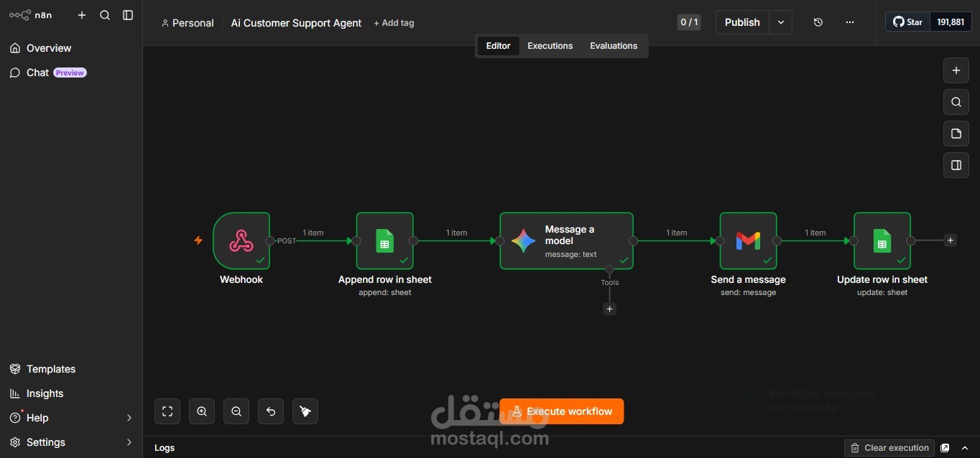980x458 pixels.
Task: Open Personal project breadcrumb
Action: click(188, 23)
